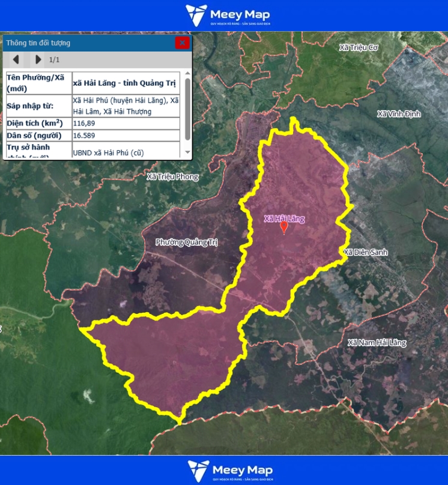The height and width of the screenshot is (485, 448).
Task: Click the Xã Nam Hải Lăng label
Action: point(377,343)
